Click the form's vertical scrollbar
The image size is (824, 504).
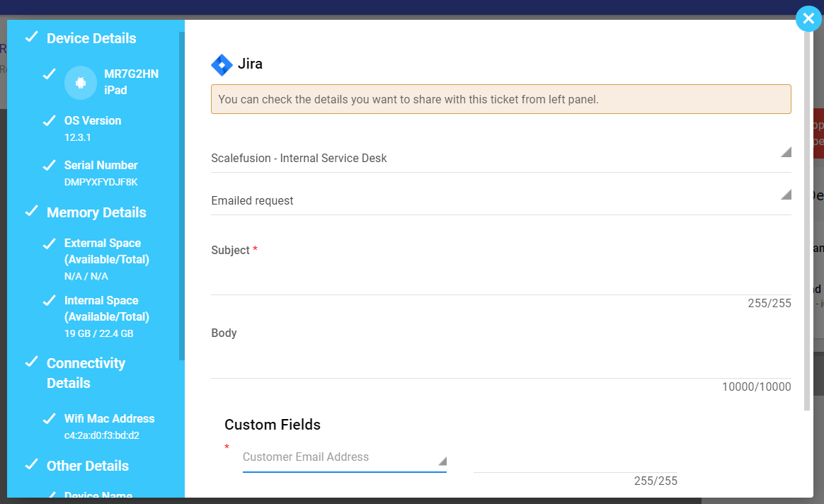coord(807,212)
